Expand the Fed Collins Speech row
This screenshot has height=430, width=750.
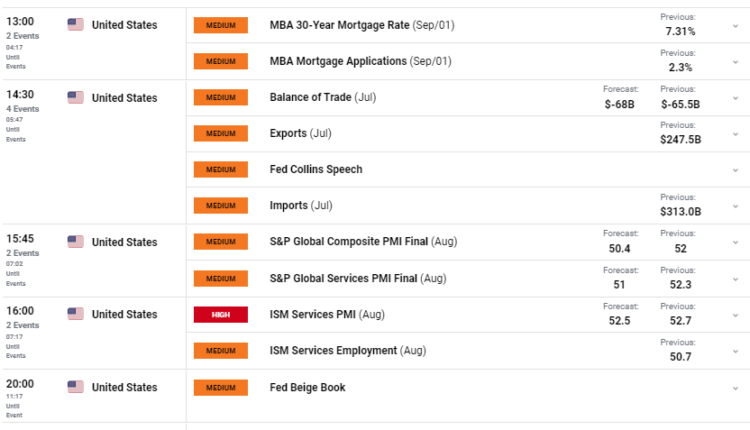tap(735, 170)
